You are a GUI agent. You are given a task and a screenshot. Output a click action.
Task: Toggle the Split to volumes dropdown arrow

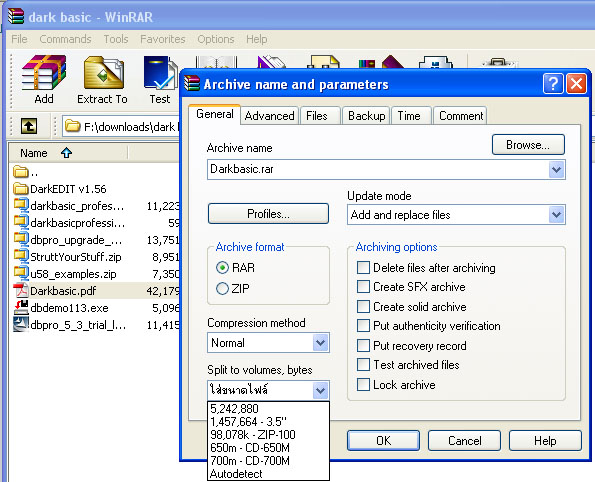[x=320, y=390]
